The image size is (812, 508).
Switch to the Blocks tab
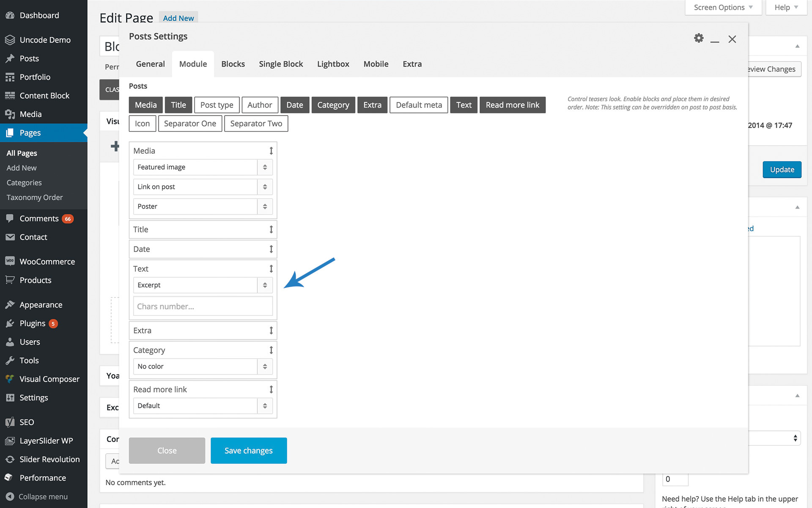pos(233,64)
